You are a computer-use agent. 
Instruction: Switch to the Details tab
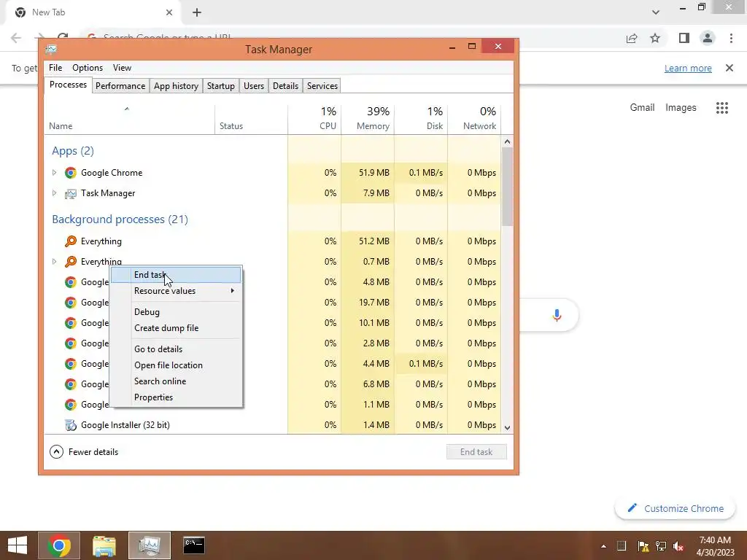[x=285, y=86]
